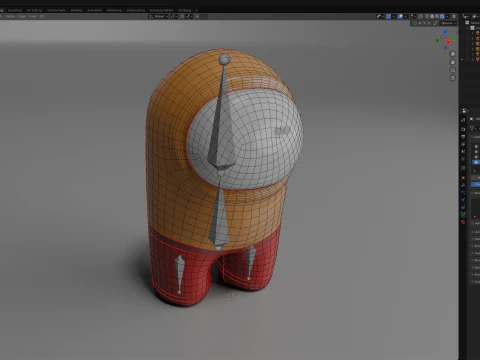Click the pan hand navigation button
480x360 pixels.
453,62
